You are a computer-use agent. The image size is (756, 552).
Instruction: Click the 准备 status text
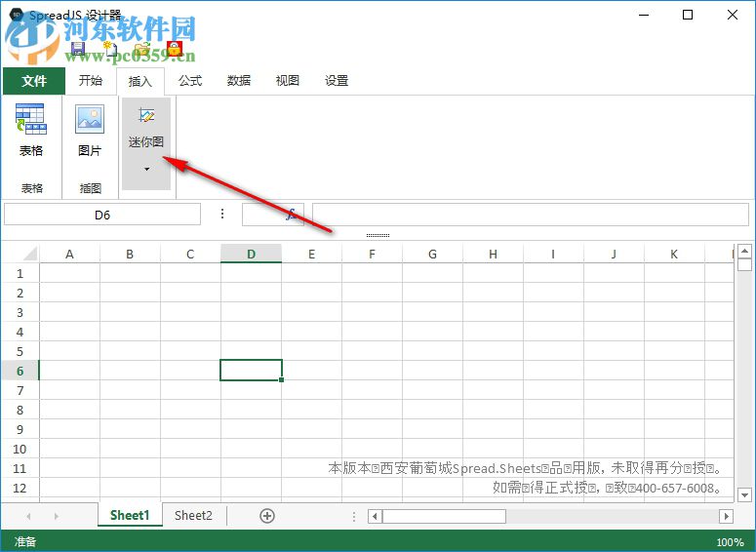pyautogui.click(x=25, y=542)
